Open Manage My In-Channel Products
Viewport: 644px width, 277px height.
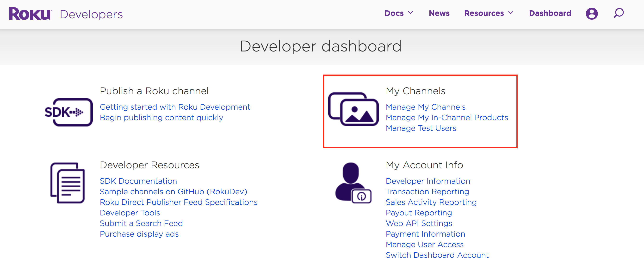[x=447, y=117]
